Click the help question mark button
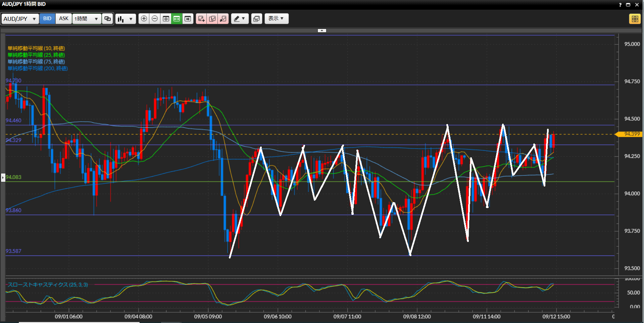This screenshot has height=323, width=644. [620, 5]
